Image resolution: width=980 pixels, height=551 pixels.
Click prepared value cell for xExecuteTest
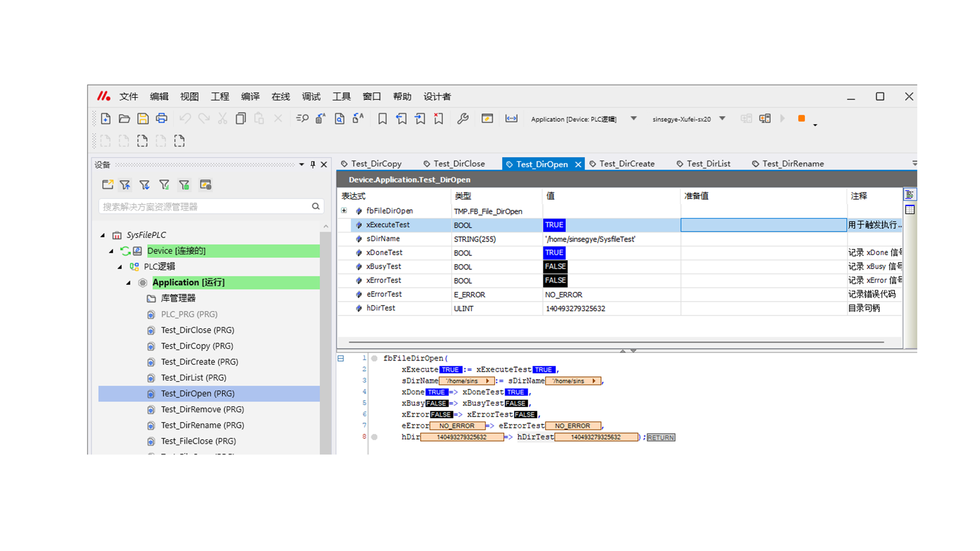[764, 225]
